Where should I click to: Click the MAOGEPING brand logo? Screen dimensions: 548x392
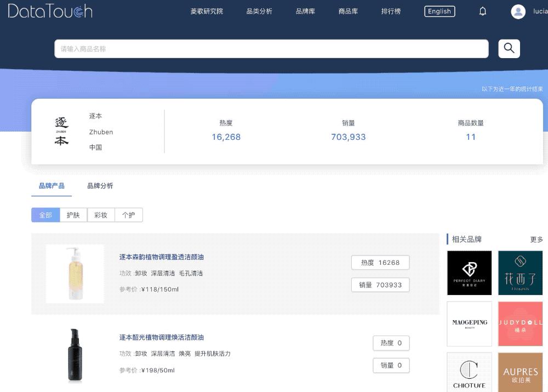point(469,325)
